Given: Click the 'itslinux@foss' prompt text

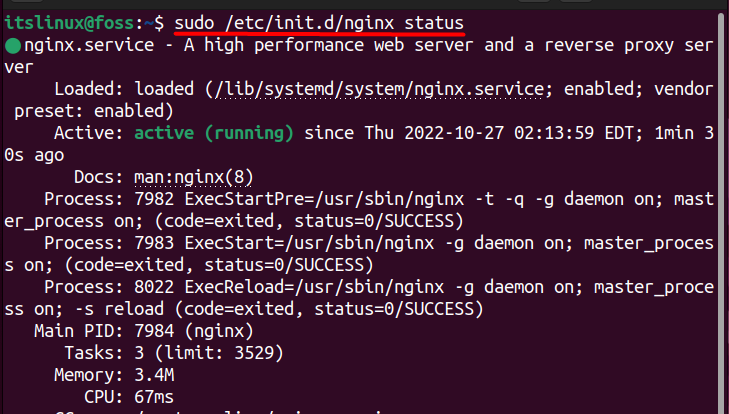Looking at the screenshot, I should (69, 23).
